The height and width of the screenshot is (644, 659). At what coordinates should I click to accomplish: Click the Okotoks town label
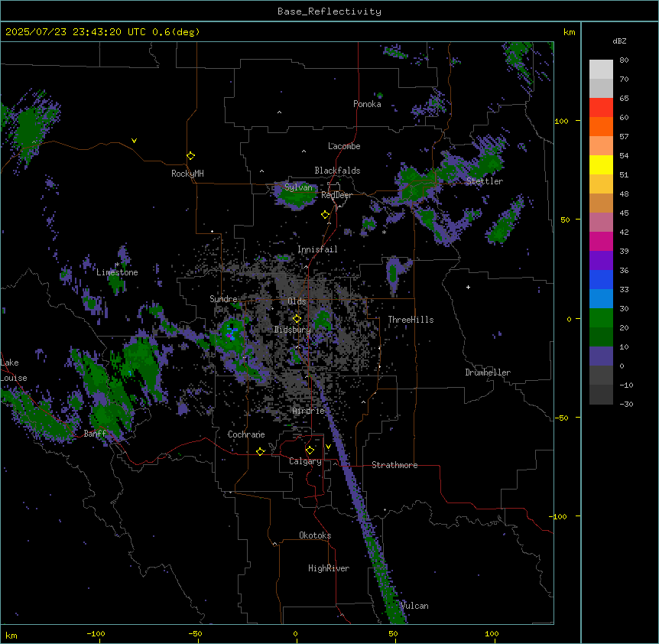pos(315,535)
